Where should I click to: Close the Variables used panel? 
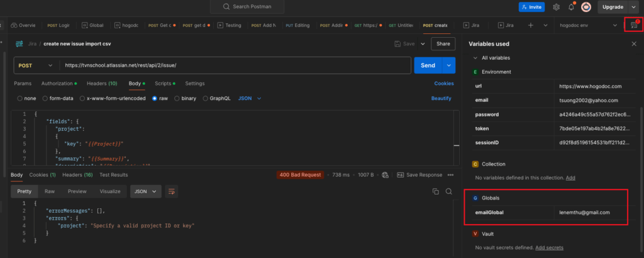pos(634,43)
